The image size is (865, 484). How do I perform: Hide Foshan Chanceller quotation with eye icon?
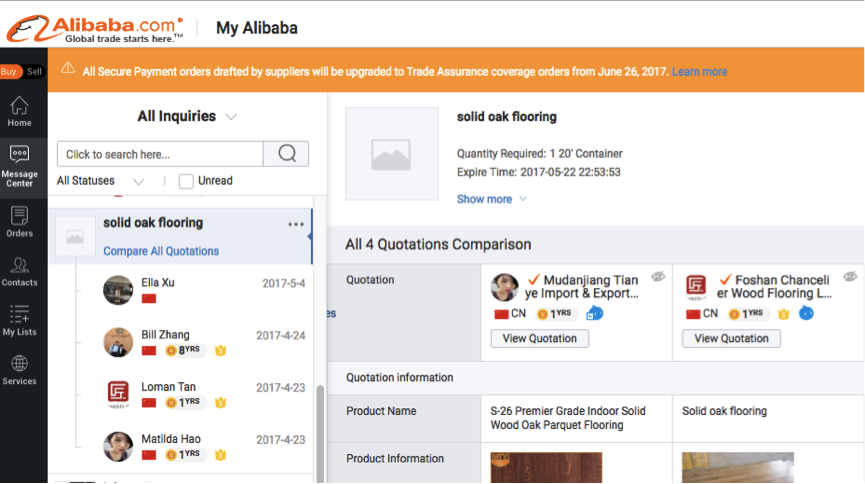[850, 276]
